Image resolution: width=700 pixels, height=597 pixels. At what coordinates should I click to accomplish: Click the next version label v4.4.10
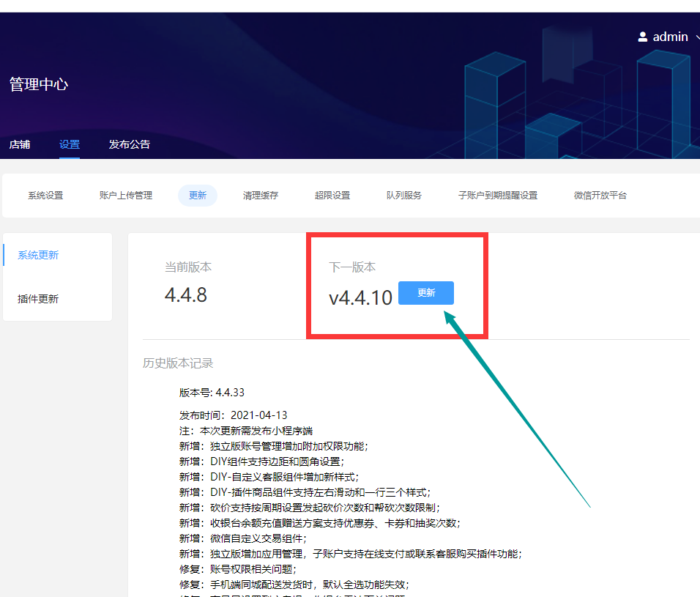[x=360, y=297]
